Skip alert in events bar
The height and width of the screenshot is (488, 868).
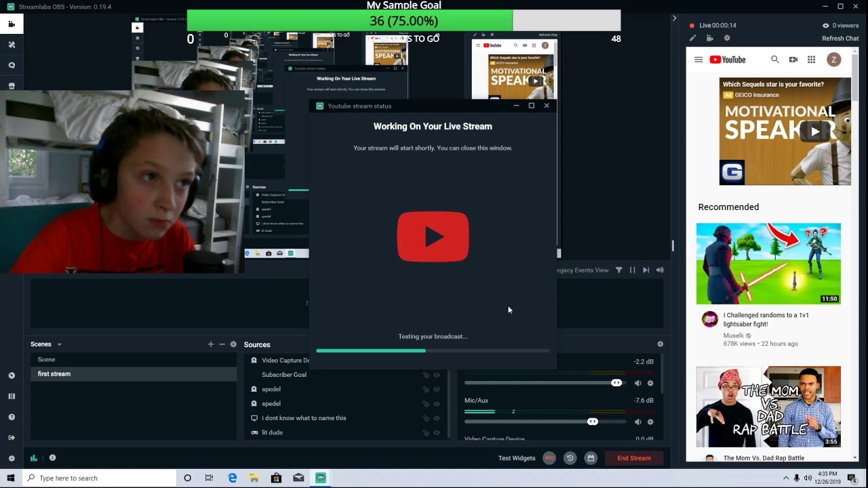(646, 270)
